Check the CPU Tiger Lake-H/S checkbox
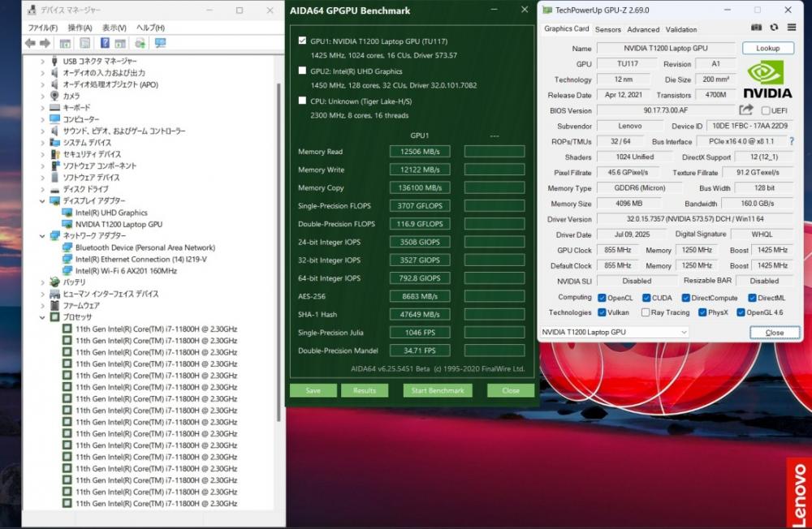Image resolution: width=812 pixels, height=529 pixels. 302,101
